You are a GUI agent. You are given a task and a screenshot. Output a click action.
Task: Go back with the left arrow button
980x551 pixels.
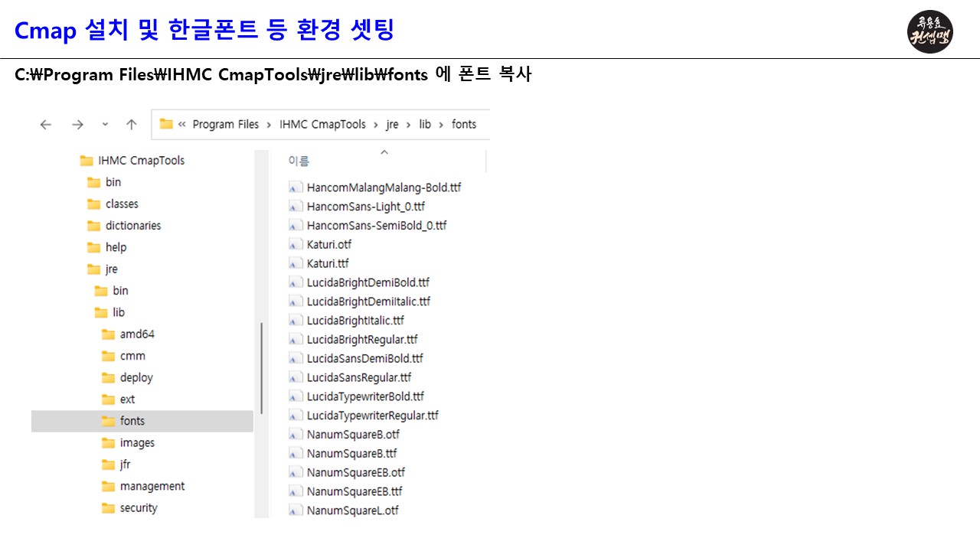click(x=46, y=125)
